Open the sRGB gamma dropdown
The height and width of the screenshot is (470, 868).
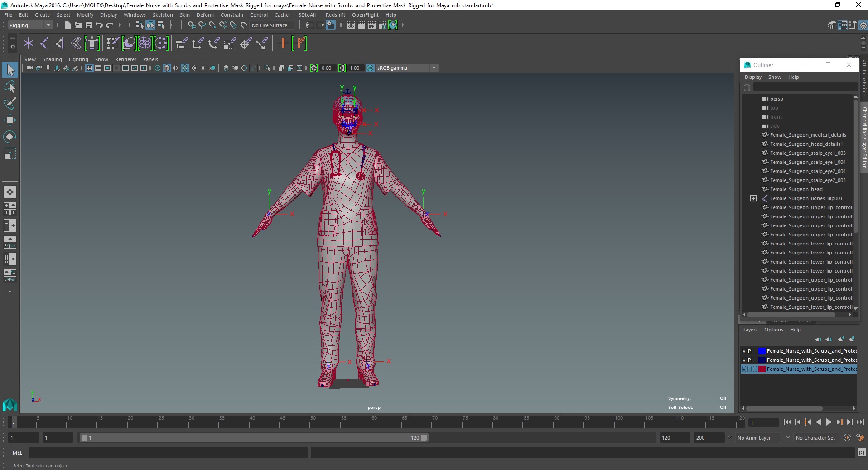407,68
